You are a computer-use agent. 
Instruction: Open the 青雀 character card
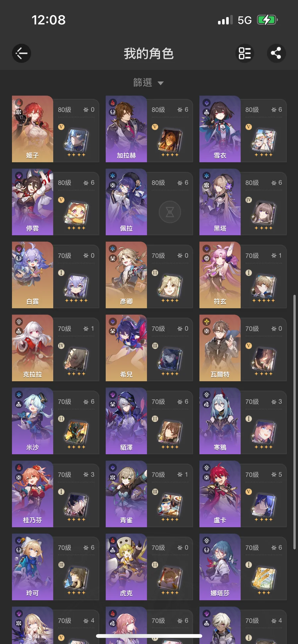point(149,494)
